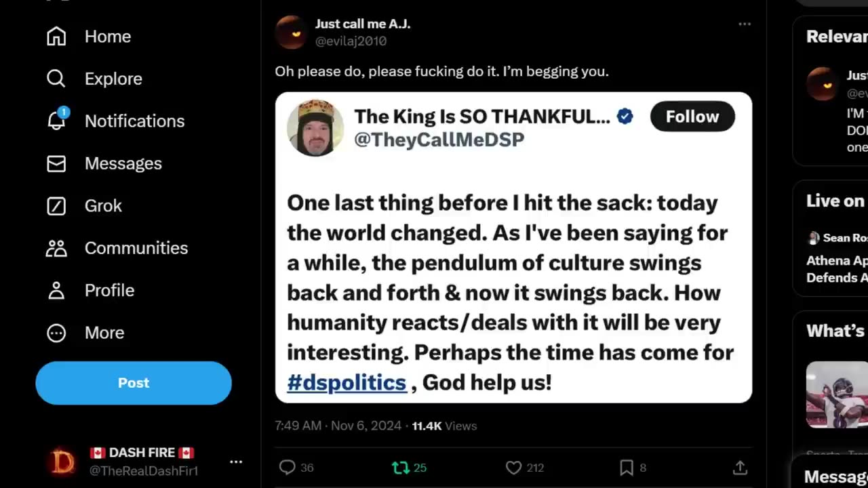Toggle bookmark for this post
This screenshot has width=868, height=488.
point(627,468)
